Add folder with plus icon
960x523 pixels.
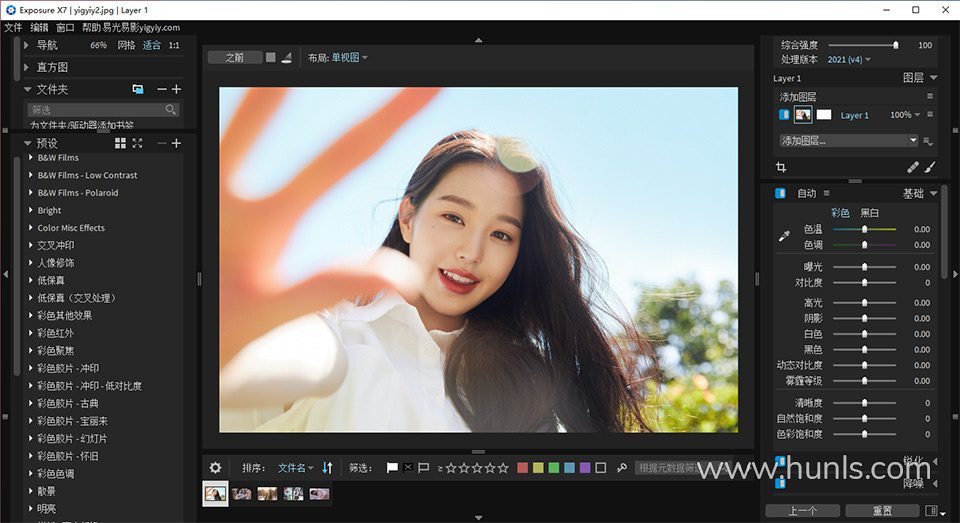click(176, 89)
